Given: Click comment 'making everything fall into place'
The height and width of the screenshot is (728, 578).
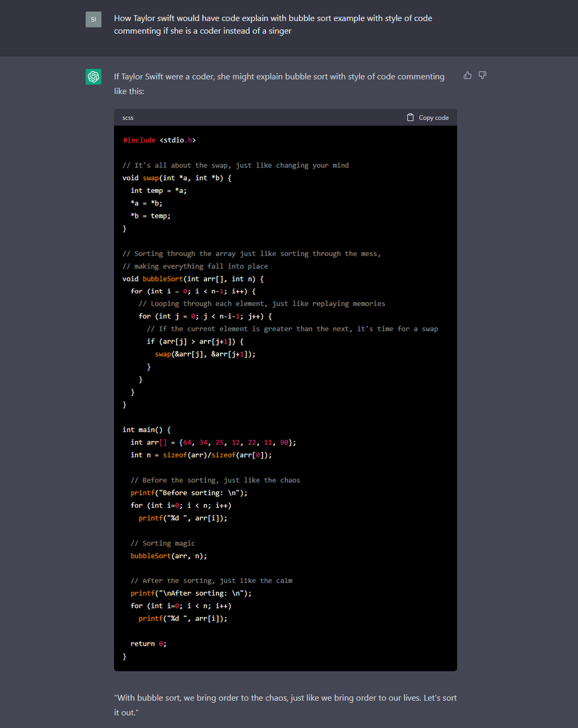Looking at the screenshot, I should (195, 266).
